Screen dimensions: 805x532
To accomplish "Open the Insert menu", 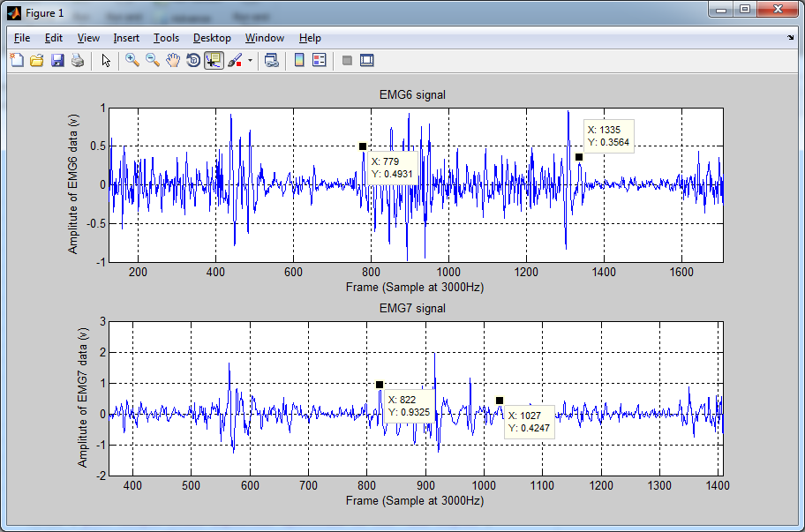I will click(x=126, y=38).
